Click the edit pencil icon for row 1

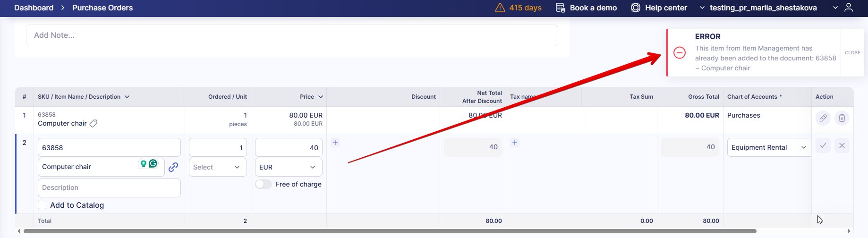pos(823,118)
